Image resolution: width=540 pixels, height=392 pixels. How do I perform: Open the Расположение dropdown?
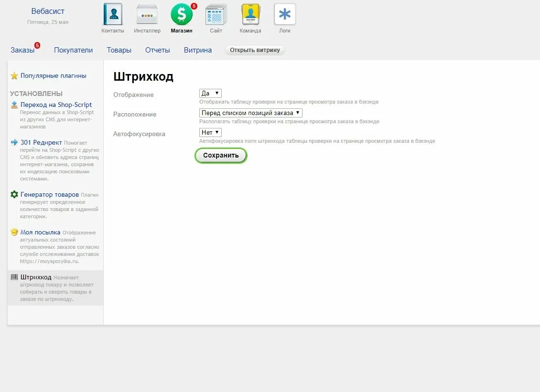pos(251,113)
